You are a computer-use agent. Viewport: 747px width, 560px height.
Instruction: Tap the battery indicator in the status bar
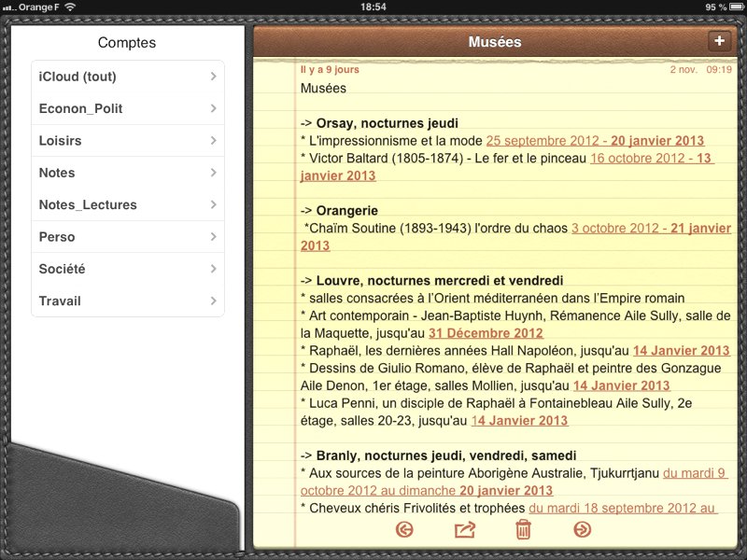pyautogui.click(x=729, y=7)
